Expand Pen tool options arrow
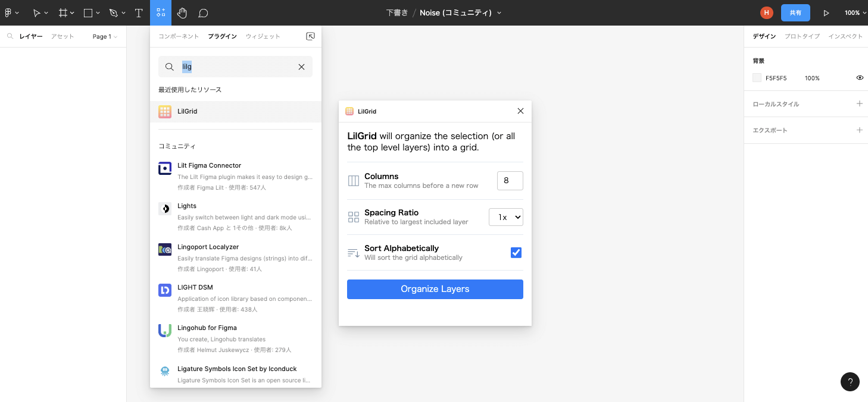The height and width of the screenshot is (402, 868). 123,13
